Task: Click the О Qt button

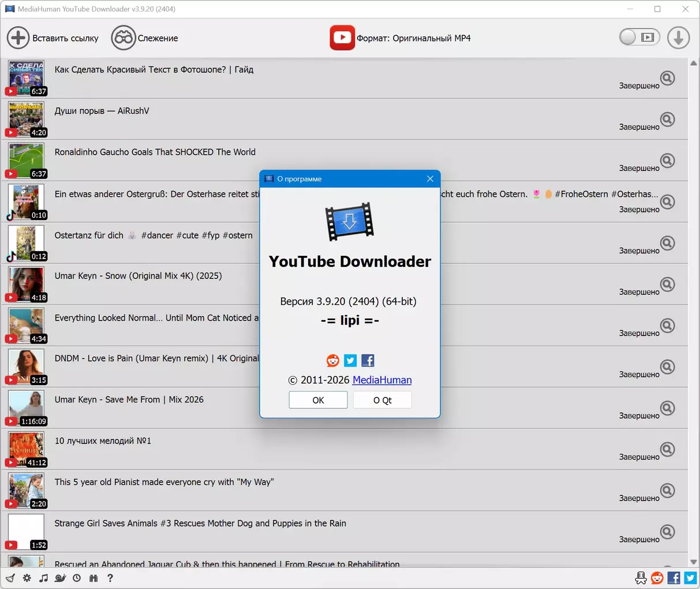Action: (382, 400)
